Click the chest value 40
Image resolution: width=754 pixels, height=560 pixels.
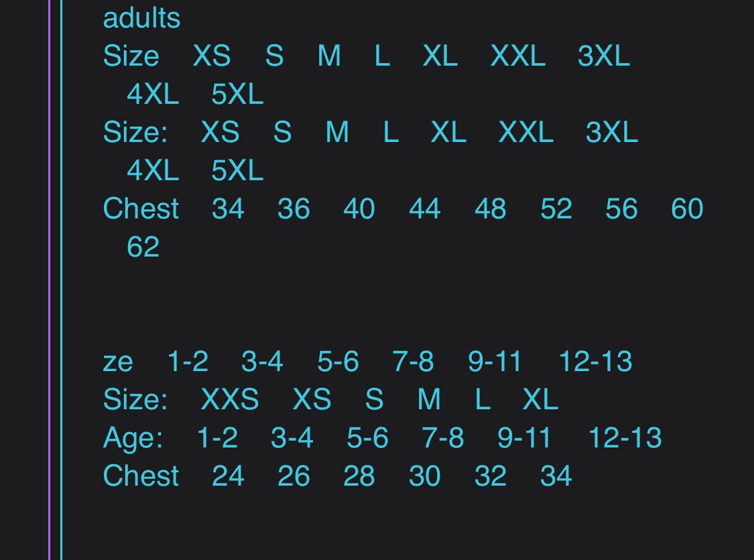click(x=359, y=209)
